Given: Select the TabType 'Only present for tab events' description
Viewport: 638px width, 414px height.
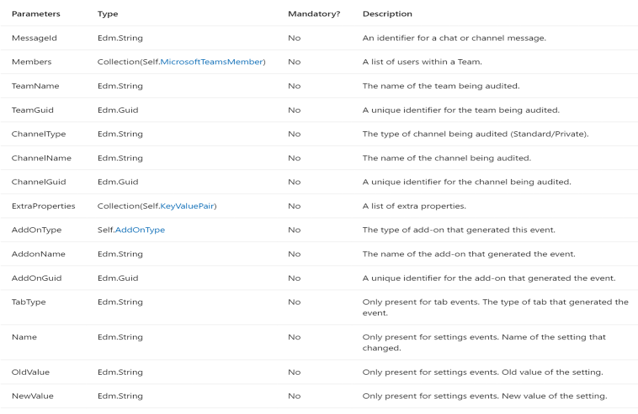Looking at the screenshot, I should [x=495, y=307].
